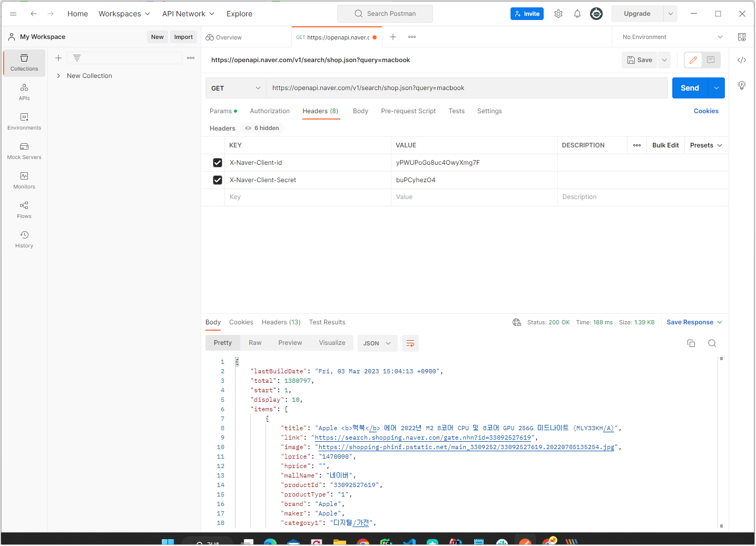This screenshot has height=546, width=756.
Task: Open the lightbulb info panel
Action: click(742, 85)
